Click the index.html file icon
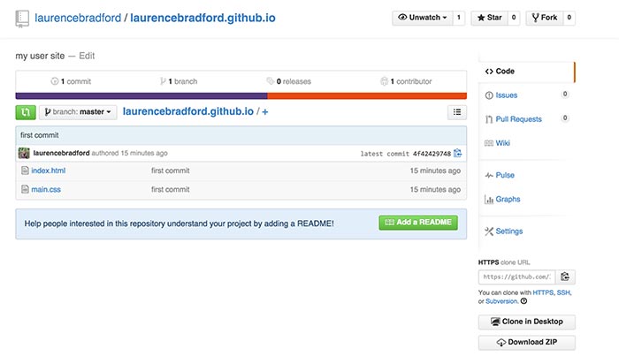Screen dimensions: 619x364 click(25, 171)
